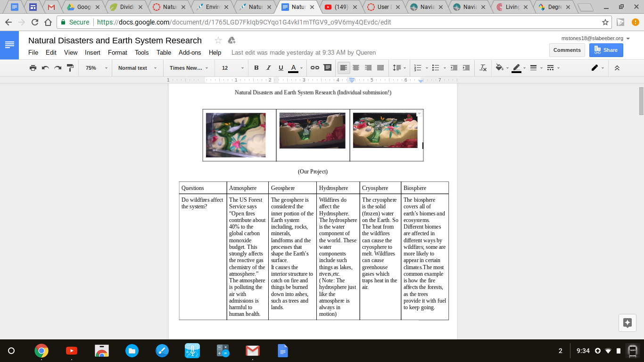Screen dimensions: 644x362
Task: Enable center alignment
Action: (x=356, y=68)
